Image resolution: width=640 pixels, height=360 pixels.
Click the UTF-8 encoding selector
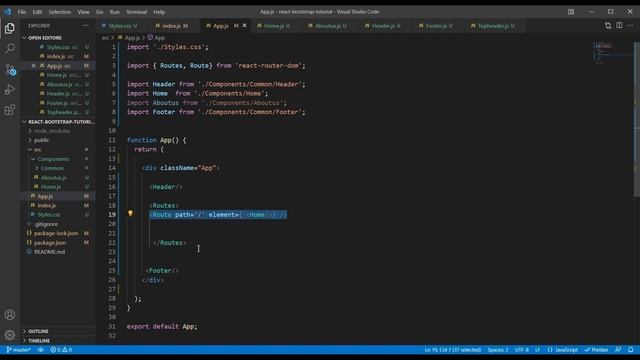tap(522, 350)
